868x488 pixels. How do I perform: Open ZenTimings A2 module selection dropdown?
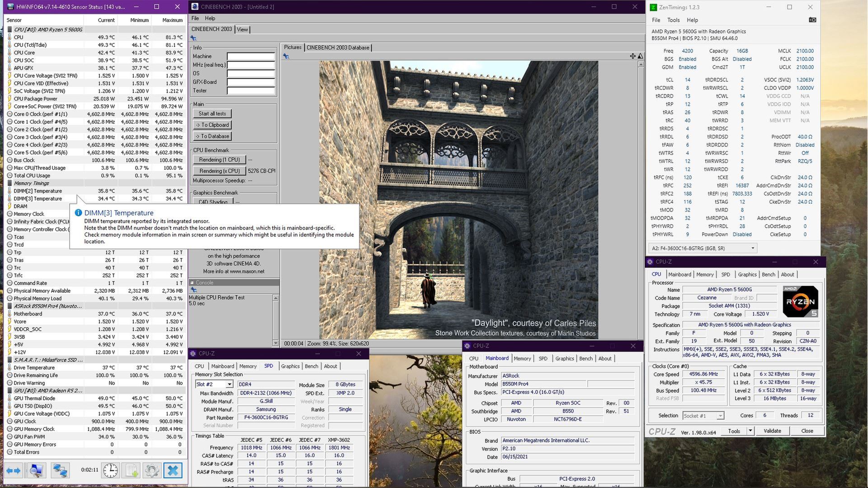753,248
